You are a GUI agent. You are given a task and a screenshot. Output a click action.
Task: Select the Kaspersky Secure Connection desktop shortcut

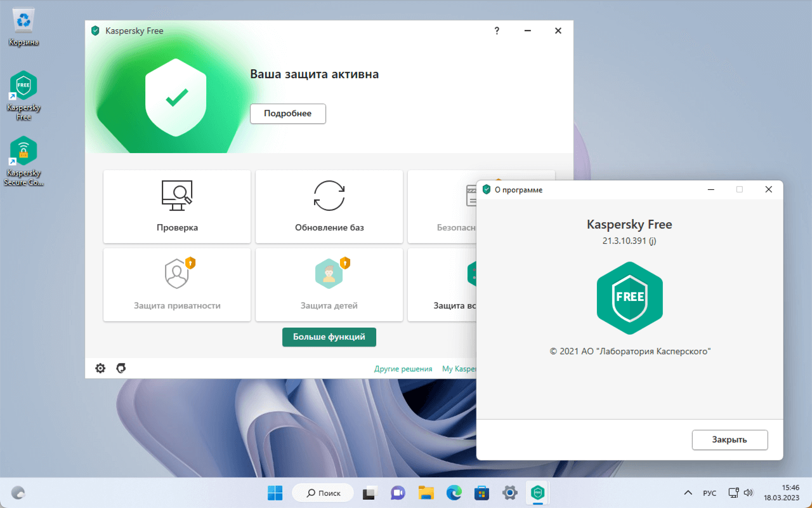(23, 161)
